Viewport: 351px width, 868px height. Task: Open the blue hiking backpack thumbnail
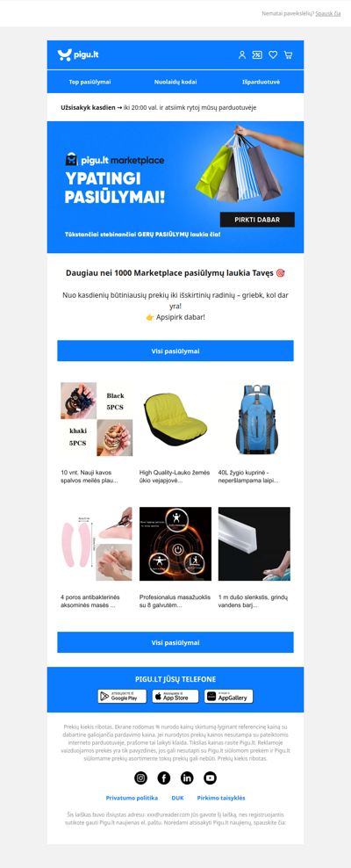click(x=254, y=419)
